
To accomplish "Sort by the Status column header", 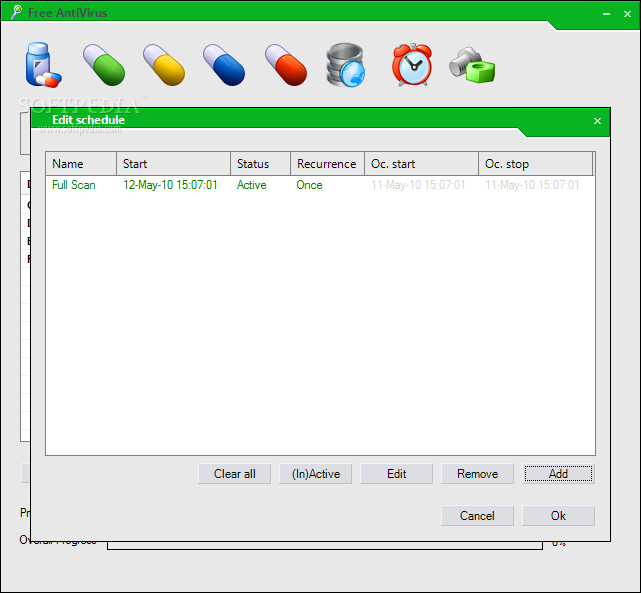I will [260, 164].
